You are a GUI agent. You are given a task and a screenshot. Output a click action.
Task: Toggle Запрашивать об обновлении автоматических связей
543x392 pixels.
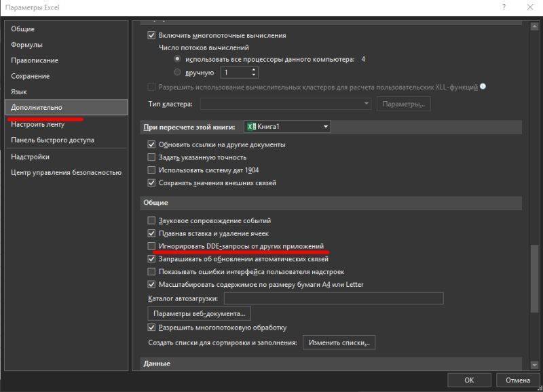151,259
